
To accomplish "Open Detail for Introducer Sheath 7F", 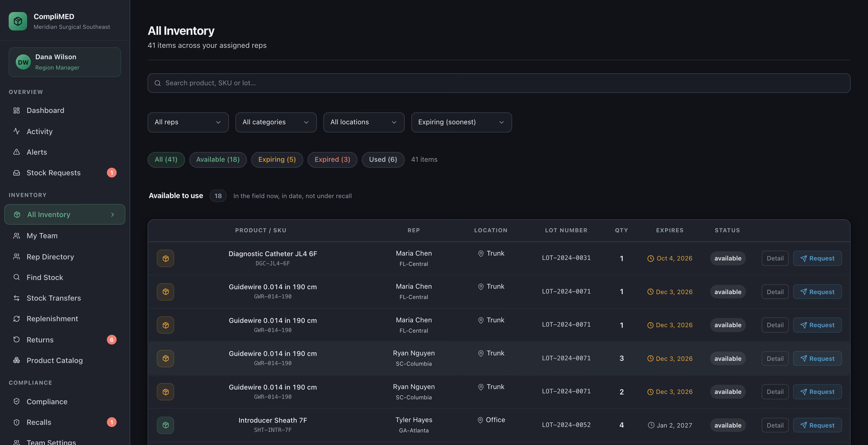I will coord(775,425).
